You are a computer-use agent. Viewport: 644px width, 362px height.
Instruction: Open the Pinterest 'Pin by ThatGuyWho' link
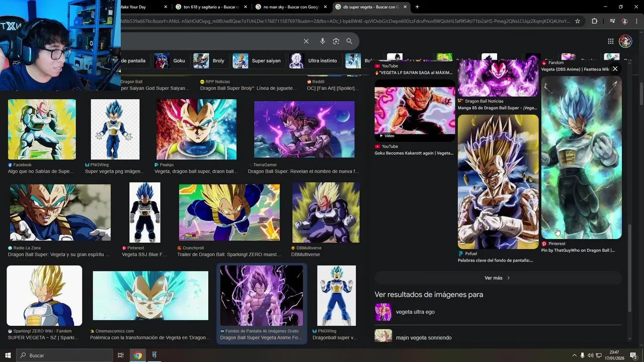click(578, 250)
